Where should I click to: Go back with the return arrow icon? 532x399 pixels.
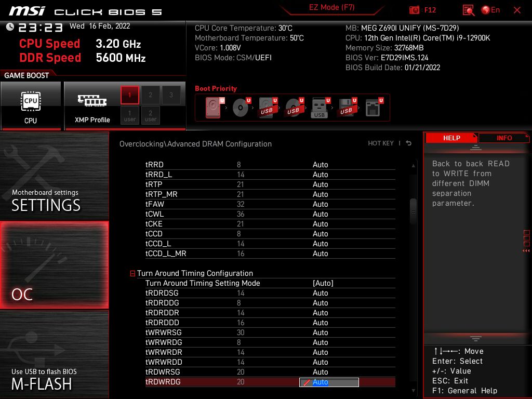[x=409, y=143]
